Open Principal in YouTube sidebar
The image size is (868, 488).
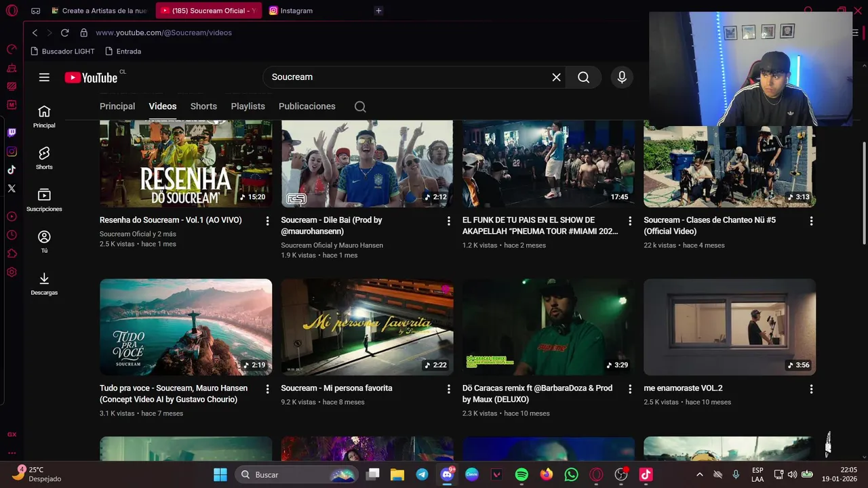[x=44, y=117]
